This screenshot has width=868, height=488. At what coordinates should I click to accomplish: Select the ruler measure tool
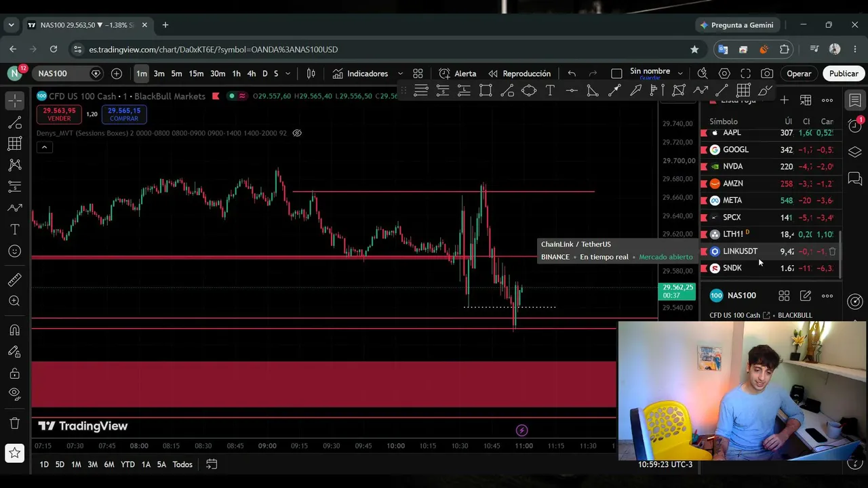15,280
